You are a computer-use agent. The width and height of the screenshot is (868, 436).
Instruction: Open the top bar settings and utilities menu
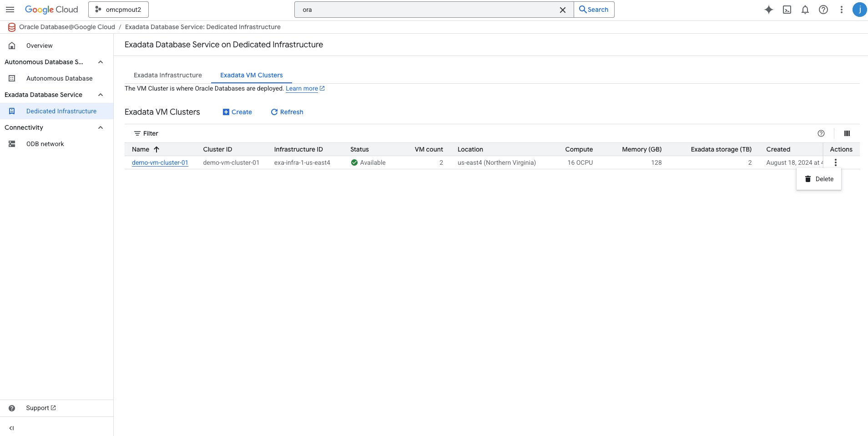click(842, 10)
